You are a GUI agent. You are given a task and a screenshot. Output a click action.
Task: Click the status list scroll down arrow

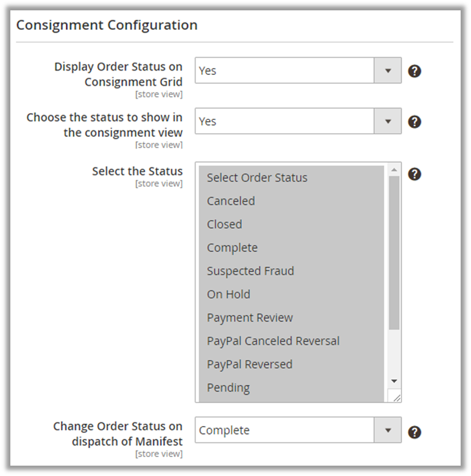[x=394, y=381]
